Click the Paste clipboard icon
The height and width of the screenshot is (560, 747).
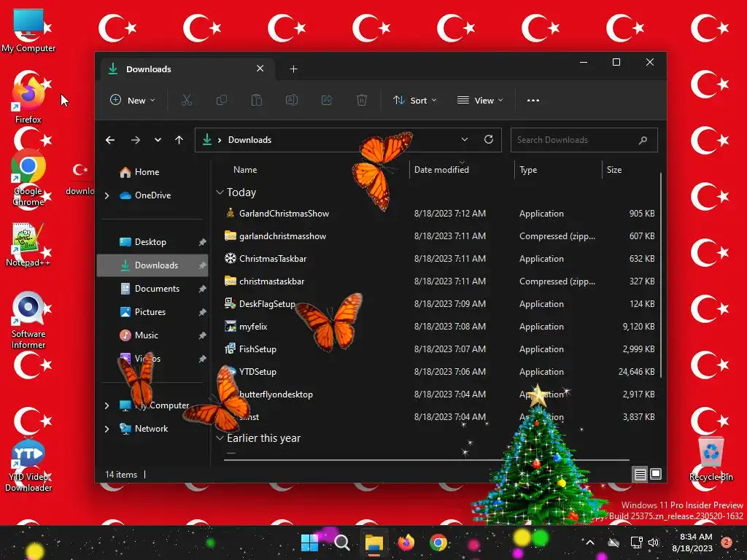(256, 100)
